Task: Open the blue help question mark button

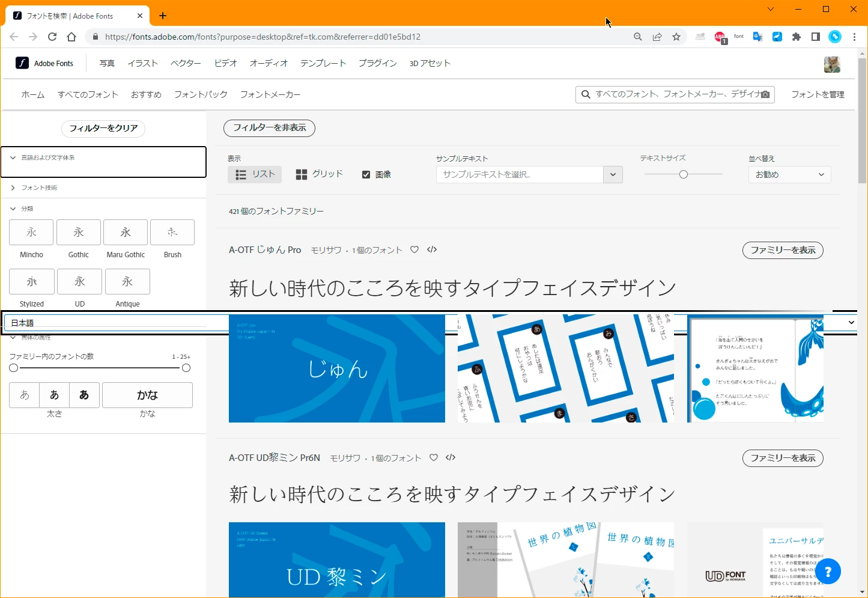Action: click(828, 572)
